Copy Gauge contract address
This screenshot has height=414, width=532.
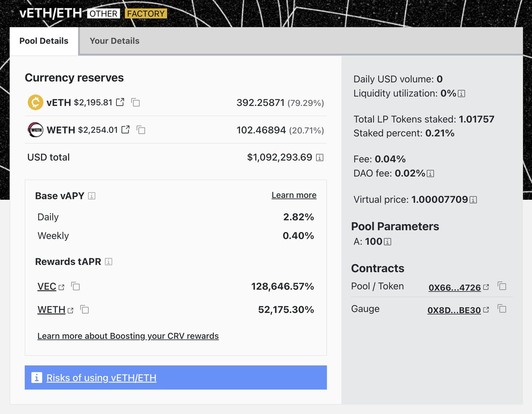point(502,309)
